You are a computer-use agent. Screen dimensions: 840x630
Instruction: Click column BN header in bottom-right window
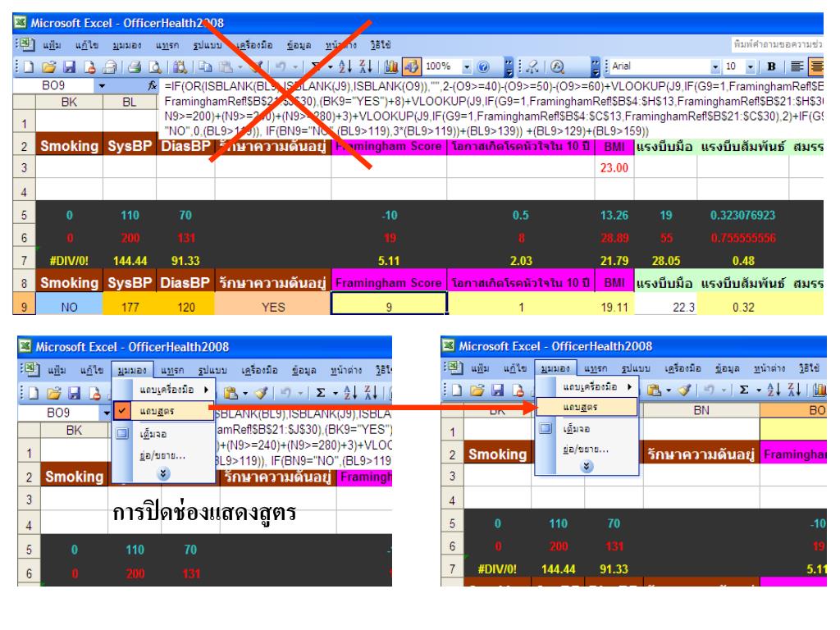point(701,410)
